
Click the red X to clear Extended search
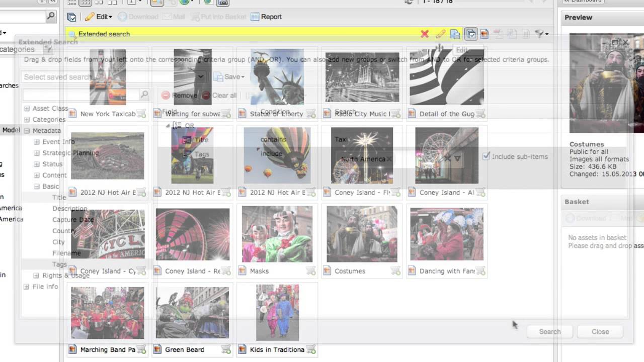(x=425, y=34)
